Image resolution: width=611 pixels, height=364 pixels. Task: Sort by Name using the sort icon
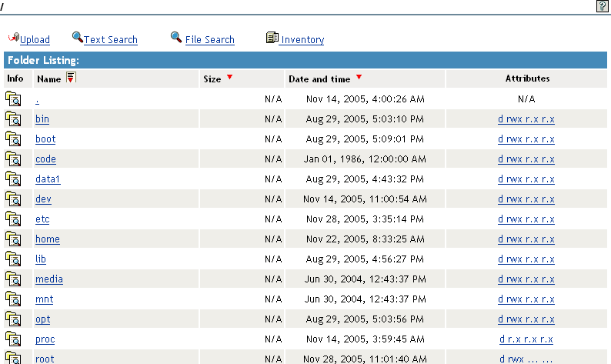pos(71,78)
